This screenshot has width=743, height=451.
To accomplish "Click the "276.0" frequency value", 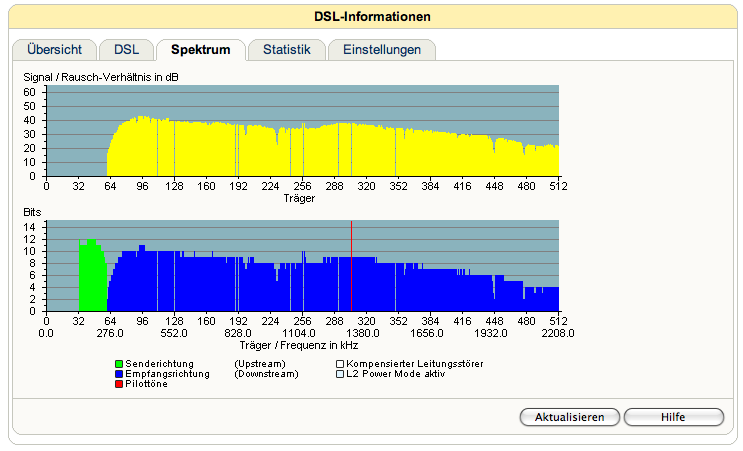I will click(110, 334).
